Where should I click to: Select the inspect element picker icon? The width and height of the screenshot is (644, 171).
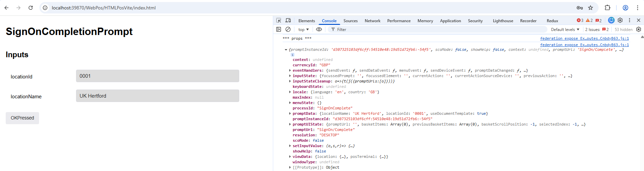coord(279,21)
